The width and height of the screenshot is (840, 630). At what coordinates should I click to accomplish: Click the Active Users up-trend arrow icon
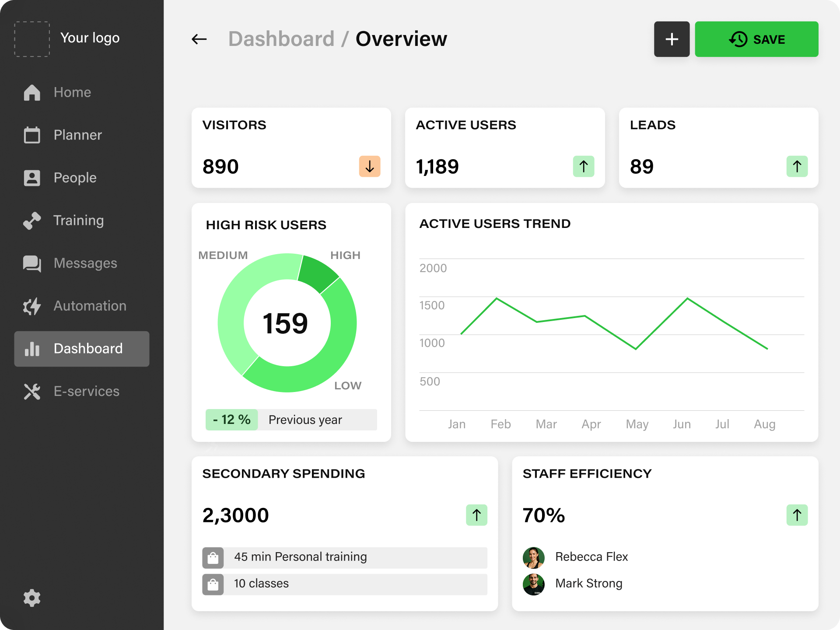(x=583, y=167)
